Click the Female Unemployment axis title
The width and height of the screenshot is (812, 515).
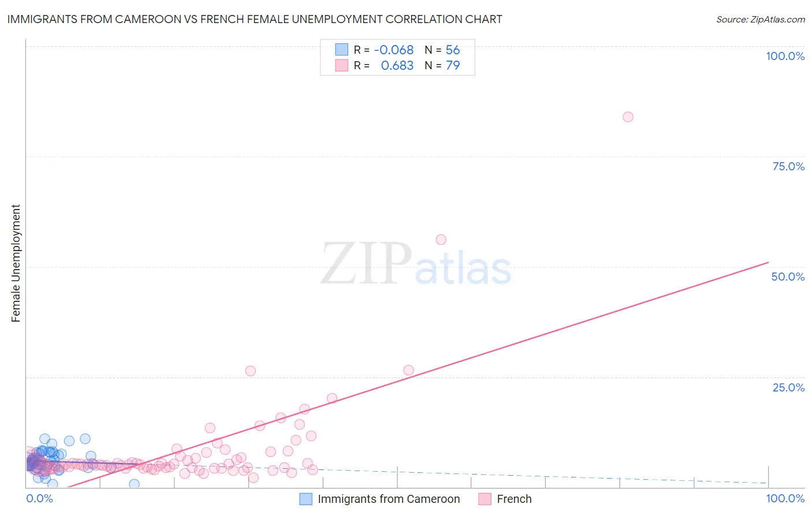pos(16,263)
